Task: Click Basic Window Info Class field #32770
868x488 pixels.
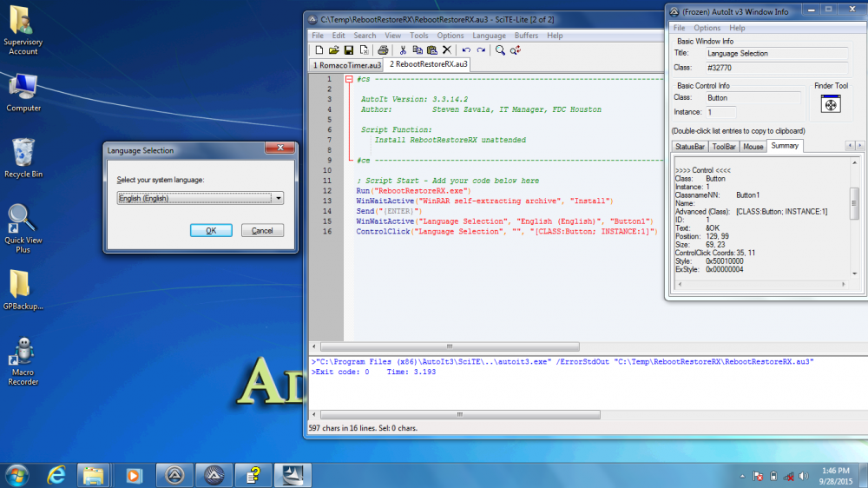Action: (x=776, y=68)
